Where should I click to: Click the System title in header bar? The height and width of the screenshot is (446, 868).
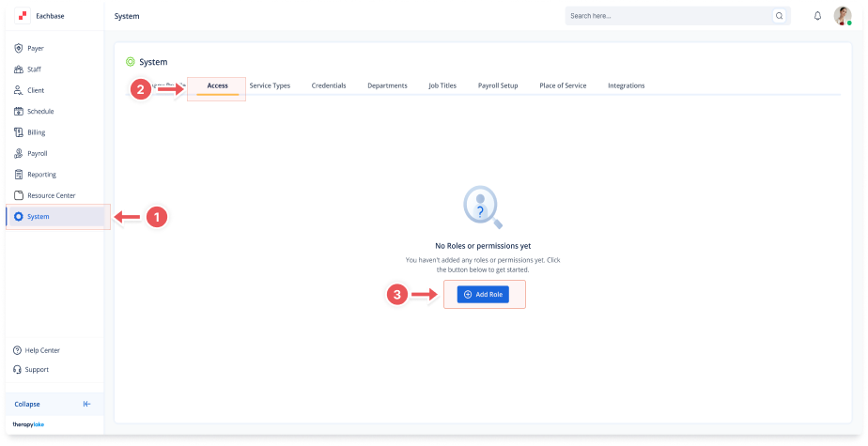[x=127, y=16]
